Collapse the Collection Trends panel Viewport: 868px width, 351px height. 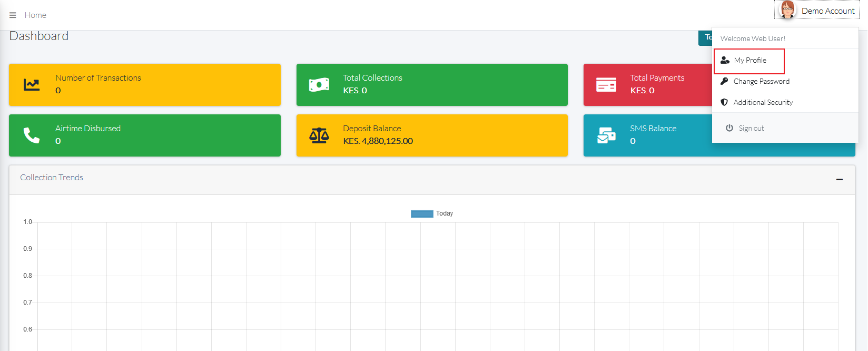pyautogui.click(x=839, y=180)
